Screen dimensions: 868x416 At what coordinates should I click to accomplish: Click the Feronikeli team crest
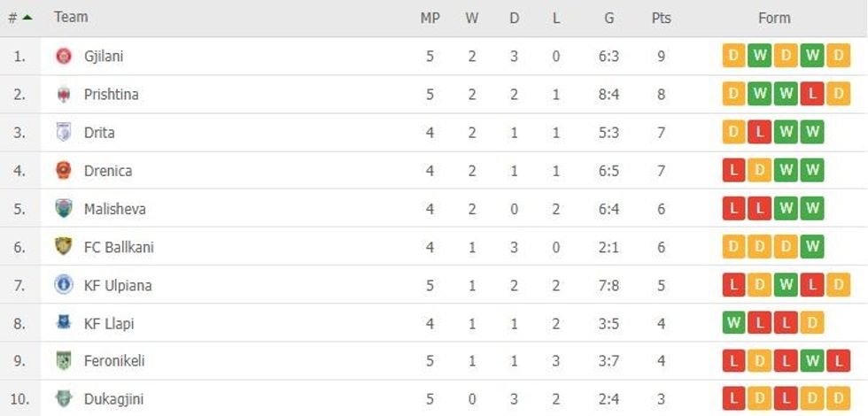[63, 361]
